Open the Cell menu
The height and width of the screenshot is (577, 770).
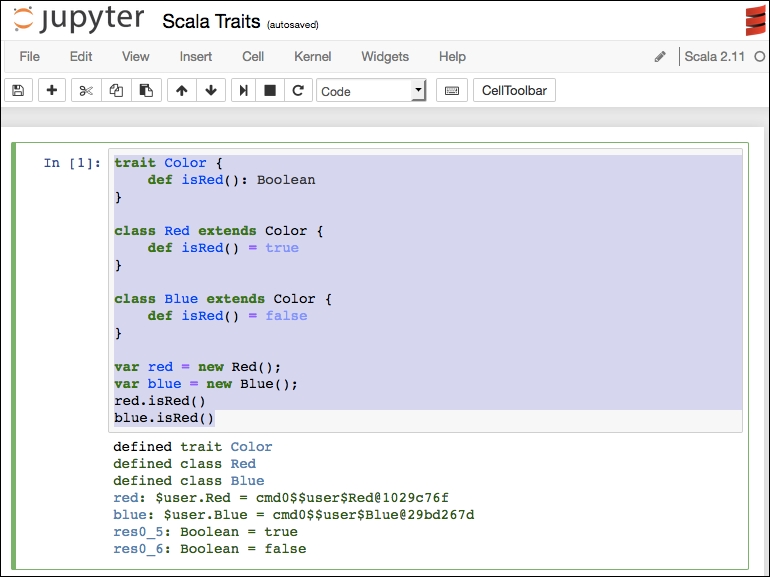coord(253,56)
